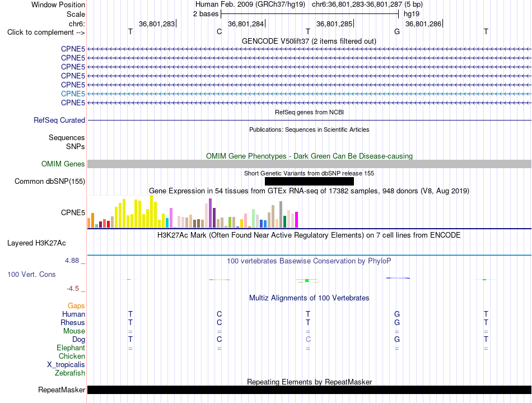Click the 100 Vert. Cons label
Screen dimensions: 532x403
point(31,274)
